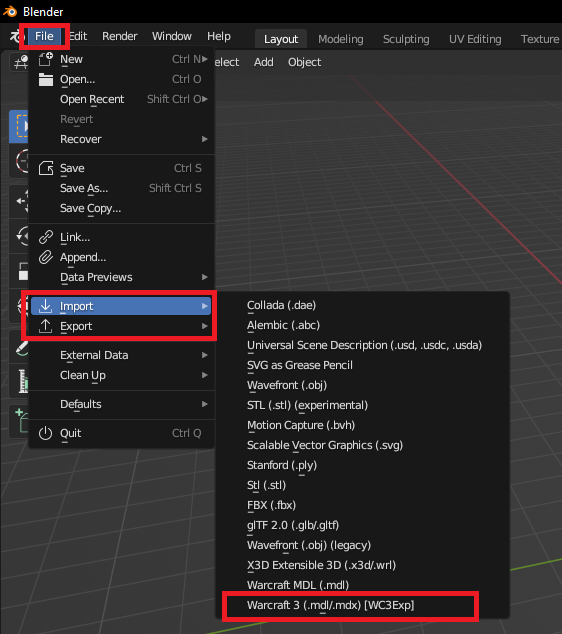562x634 pixels.
Task: Quit Blender from the File menu
Action: tap(121, 433)
